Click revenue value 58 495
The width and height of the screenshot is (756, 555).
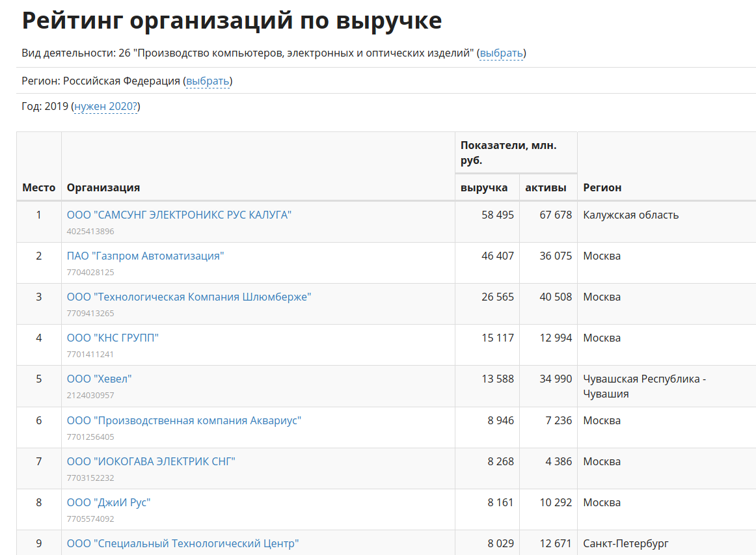(x=498, y=215)
